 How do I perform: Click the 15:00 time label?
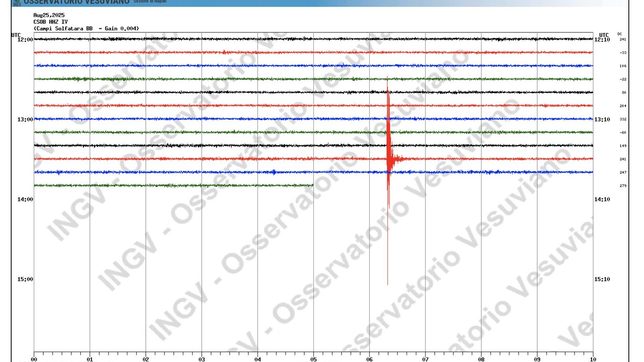(x=25, y=279)
